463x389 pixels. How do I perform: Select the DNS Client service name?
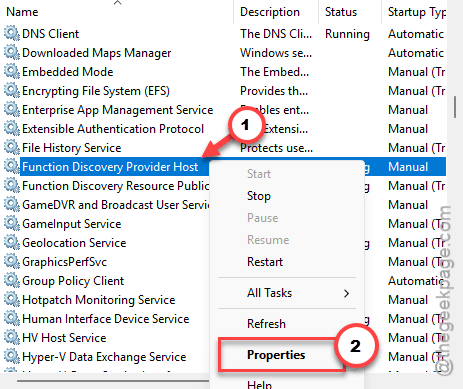click(50, 34)
